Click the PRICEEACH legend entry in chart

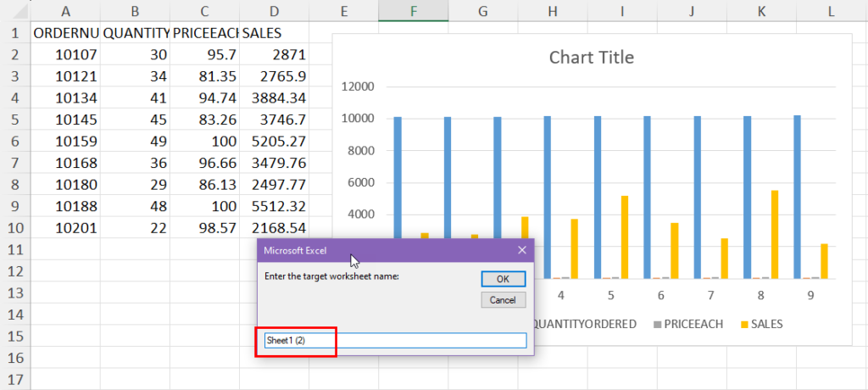688,324
